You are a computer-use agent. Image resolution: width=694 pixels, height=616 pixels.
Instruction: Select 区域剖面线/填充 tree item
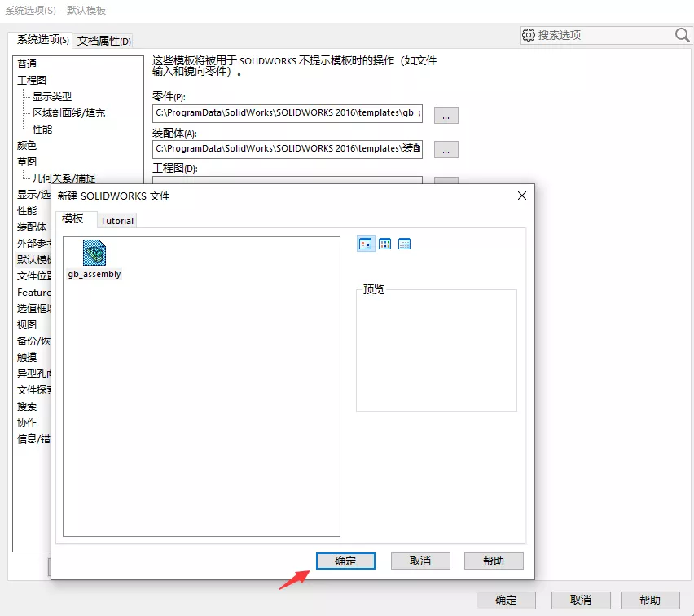[x=68, y=113]
